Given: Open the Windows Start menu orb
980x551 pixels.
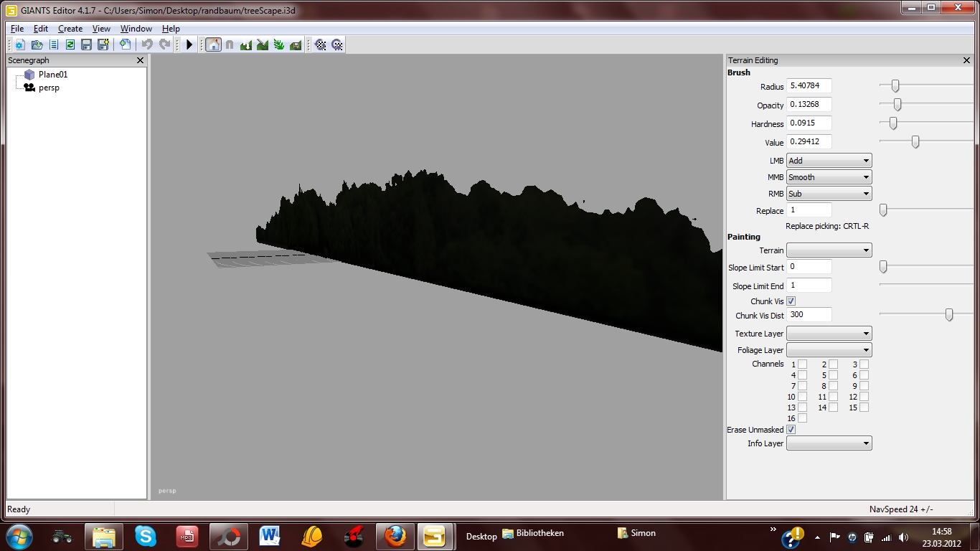Looking at the screenshot, I should pos(18,536).
